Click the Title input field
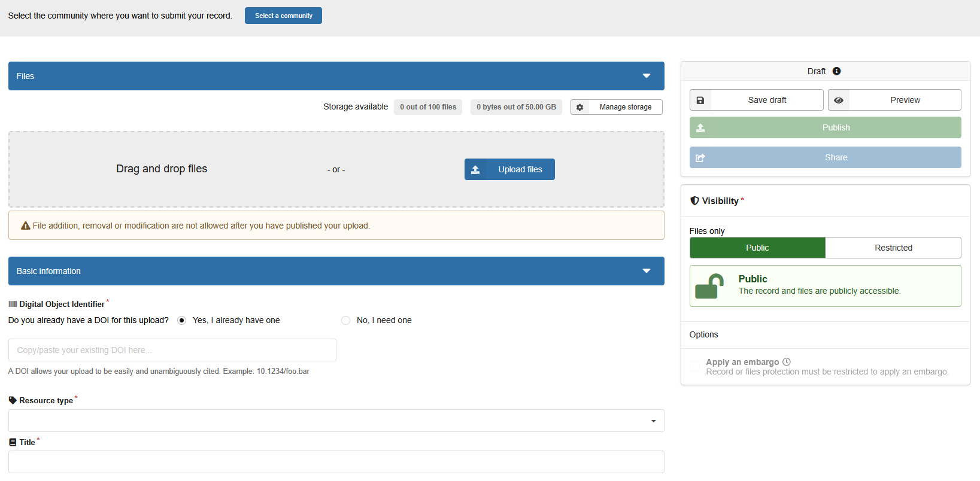Image resolution: width=980 pixels, height=481 pixels. click(x=336, y=462)
